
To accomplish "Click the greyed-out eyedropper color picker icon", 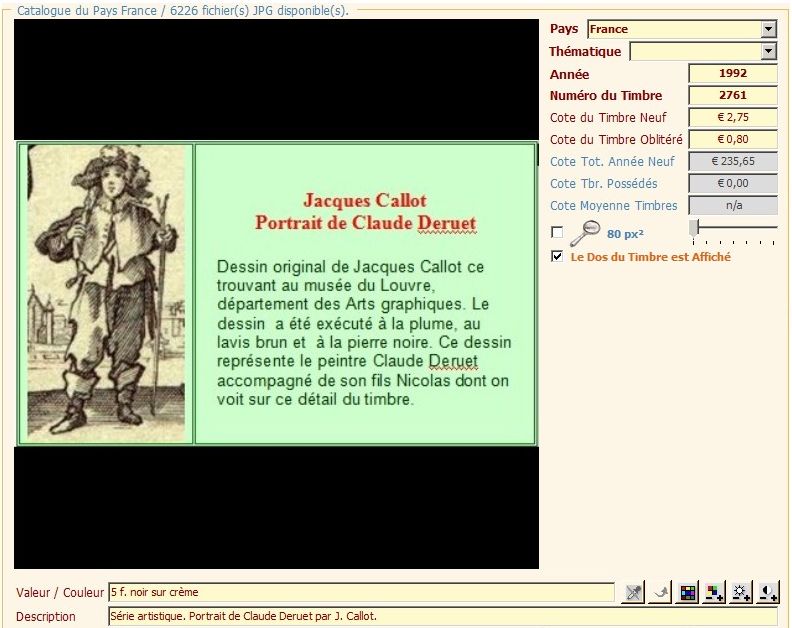I will (633, 592).
